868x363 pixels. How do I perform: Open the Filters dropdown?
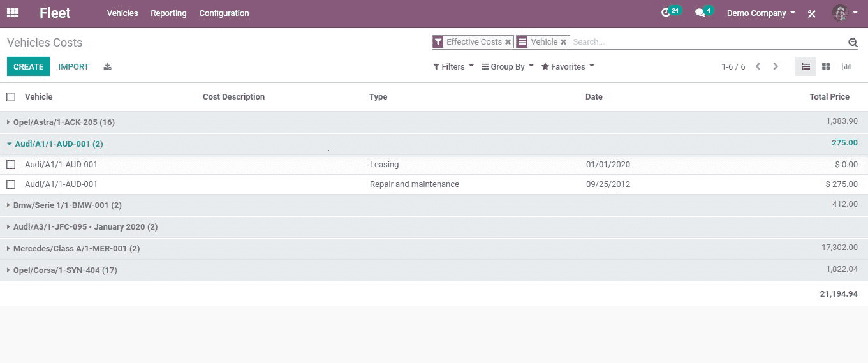click(453, 66)
